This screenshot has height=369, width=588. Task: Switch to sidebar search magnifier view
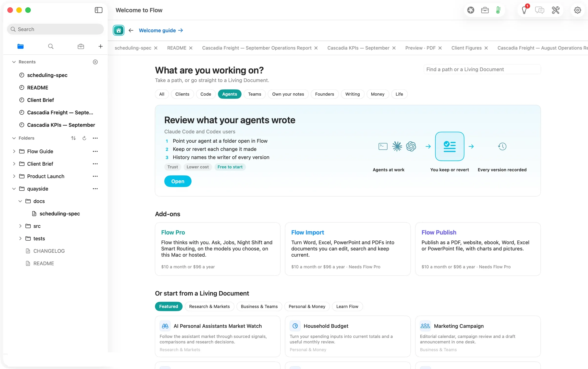[51, 46]
